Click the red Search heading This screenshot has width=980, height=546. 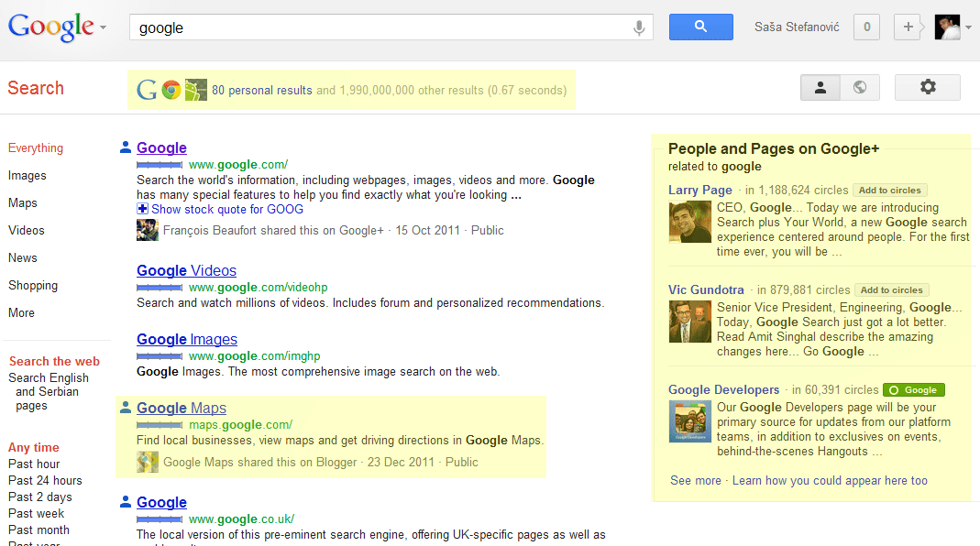[36, 88]
